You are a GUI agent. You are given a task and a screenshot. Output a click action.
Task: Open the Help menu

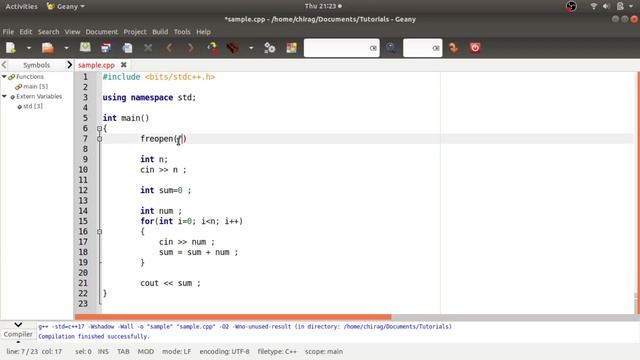[203, 32]
